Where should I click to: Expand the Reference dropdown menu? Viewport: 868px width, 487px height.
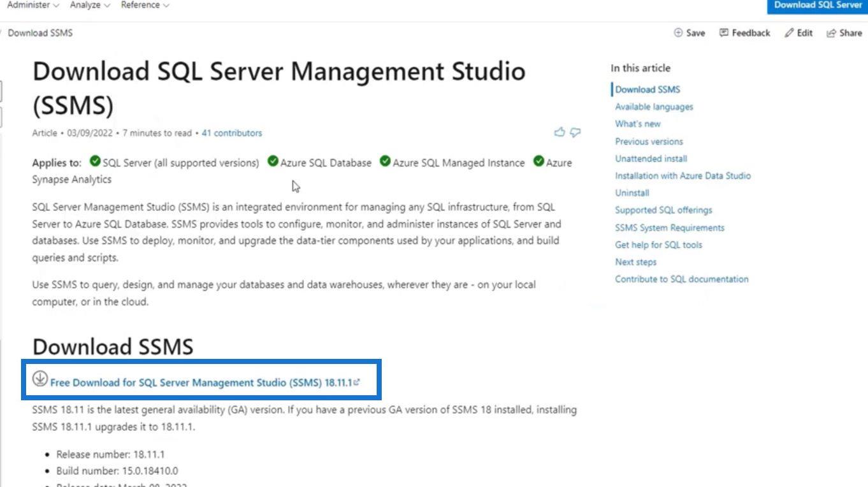point(146,5)
